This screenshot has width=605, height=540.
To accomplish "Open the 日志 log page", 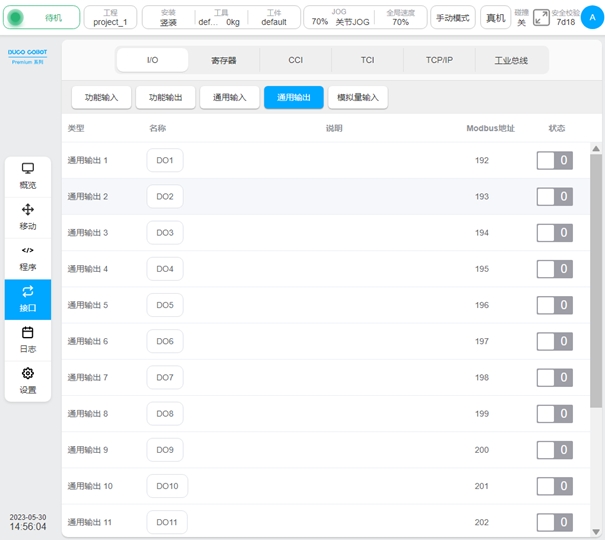I will [x=28, y=339].
